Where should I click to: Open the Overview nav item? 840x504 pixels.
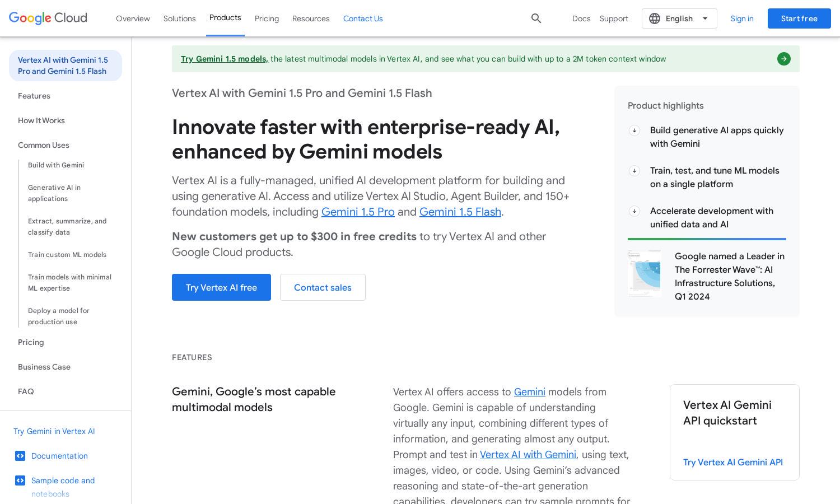pyautogui.click(x=133, y=18)
